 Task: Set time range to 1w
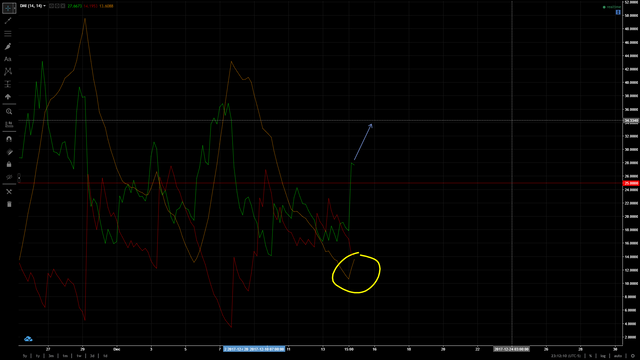point(79,356)
